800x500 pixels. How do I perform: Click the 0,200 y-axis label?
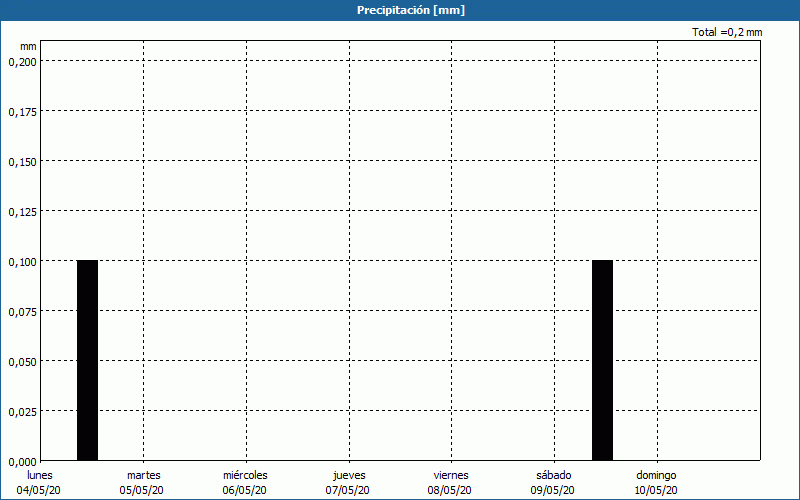point(22,62)
